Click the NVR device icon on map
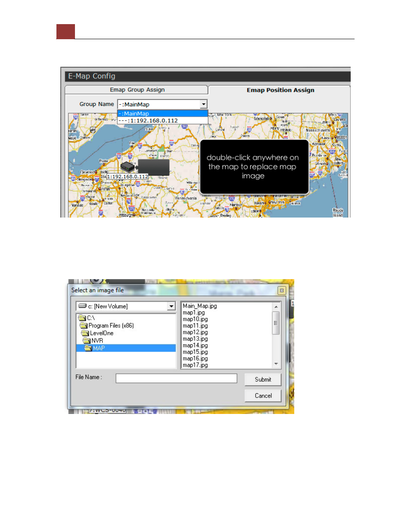 [x=128, y=167]
